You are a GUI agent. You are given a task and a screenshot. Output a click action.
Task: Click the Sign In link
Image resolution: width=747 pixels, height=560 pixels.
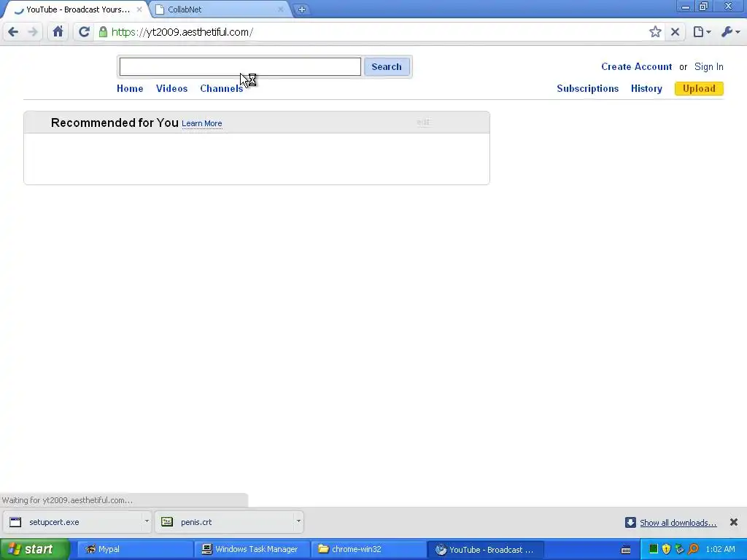pos(709,66)
